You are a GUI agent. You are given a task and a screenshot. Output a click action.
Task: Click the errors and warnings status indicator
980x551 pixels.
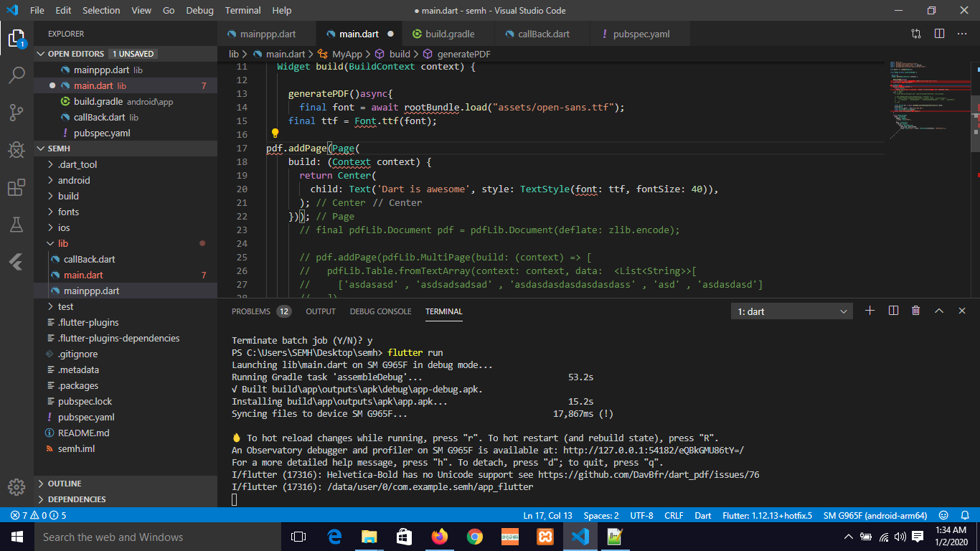(38, 515)
